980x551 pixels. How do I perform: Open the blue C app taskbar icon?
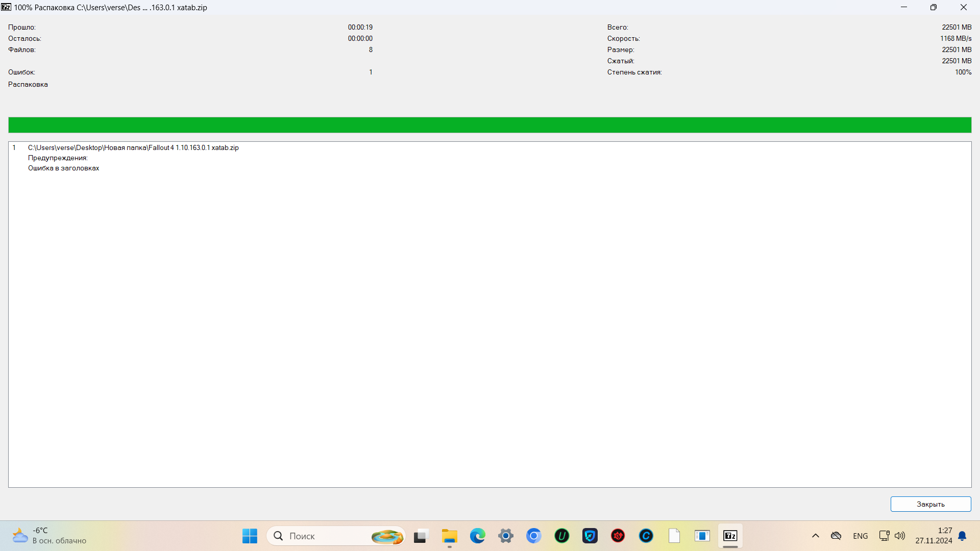(x=646, y=536)
